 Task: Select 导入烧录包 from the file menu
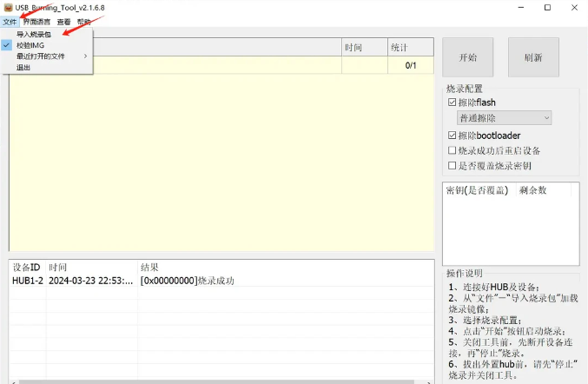point(33,35)
